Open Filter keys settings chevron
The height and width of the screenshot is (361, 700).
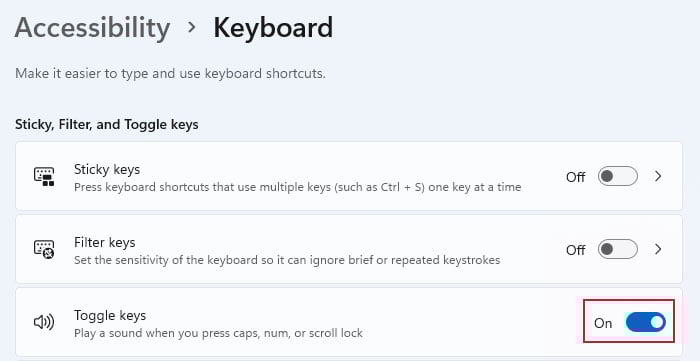658,249
